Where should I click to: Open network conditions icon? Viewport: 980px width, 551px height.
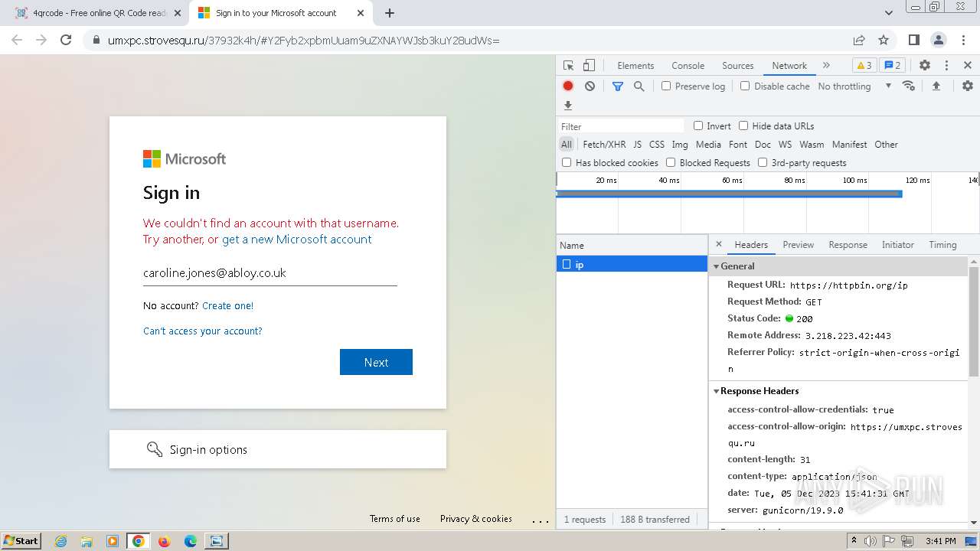point(909,86)
